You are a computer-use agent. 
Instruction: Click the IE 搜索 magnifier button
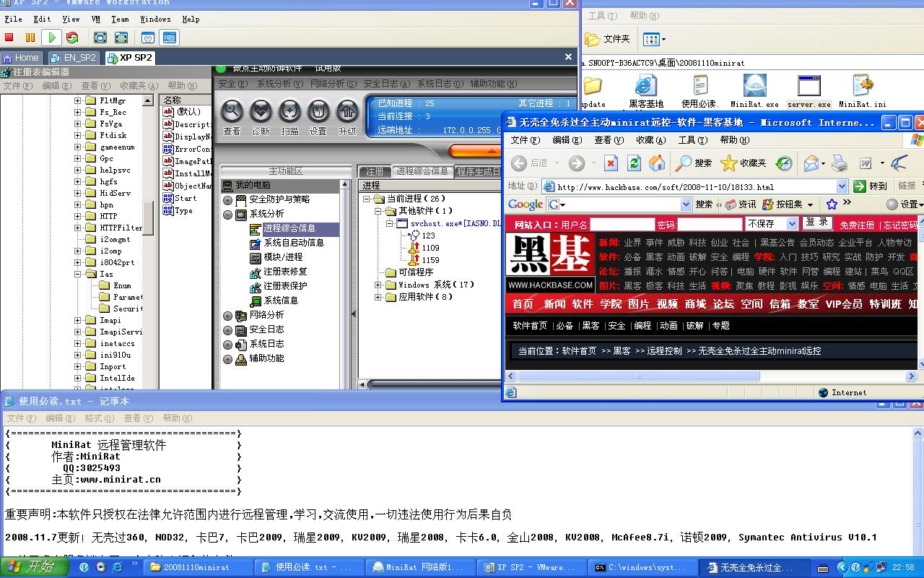693,163
